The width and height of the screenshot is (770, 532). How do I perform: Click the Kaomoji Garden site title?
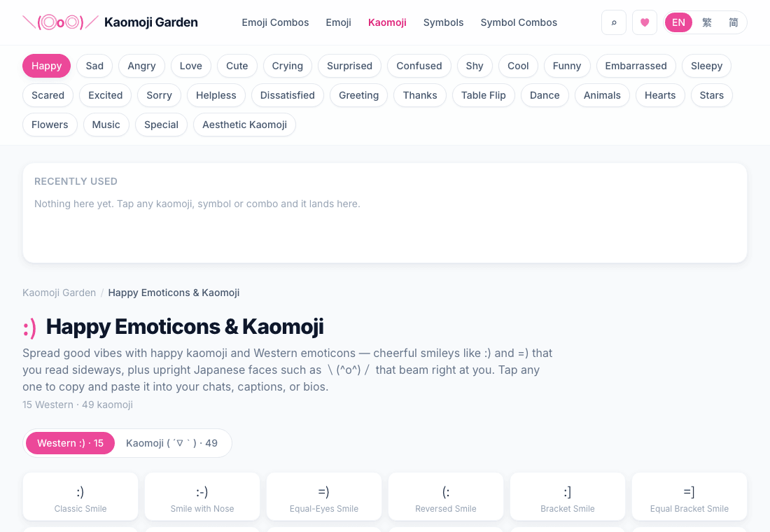(151, 22)
